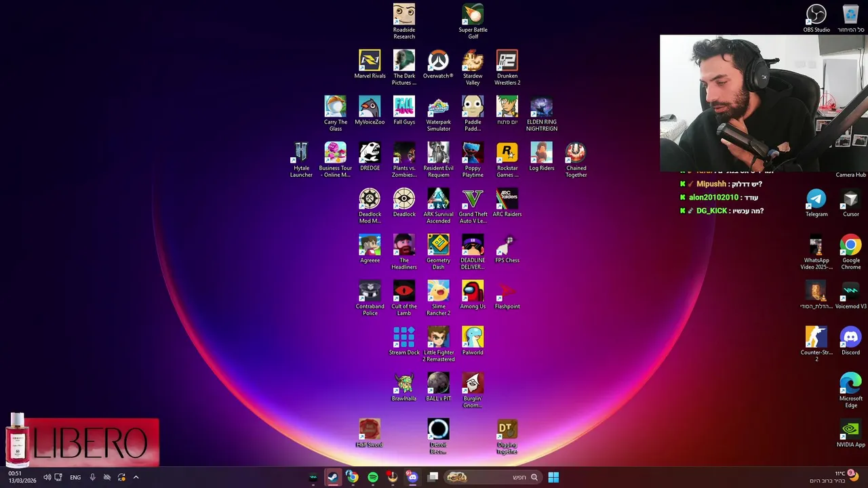This screenshot has height=488, width=868.
Task: Open Steam from the taskbar
Action: click(x=333, y=477)
